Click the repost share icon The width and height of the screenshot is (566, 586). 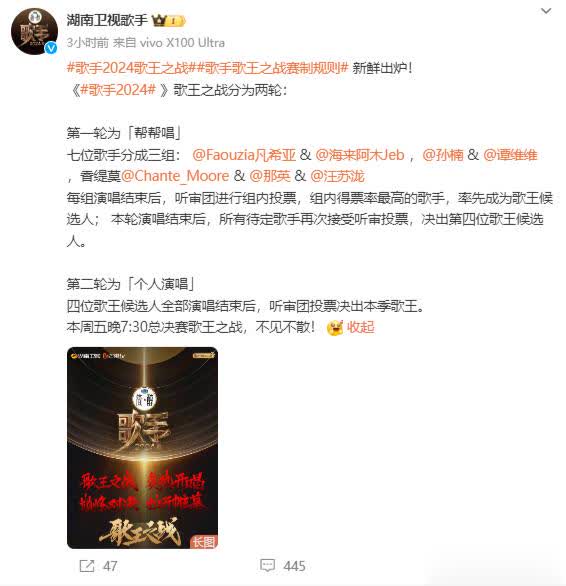87,566
